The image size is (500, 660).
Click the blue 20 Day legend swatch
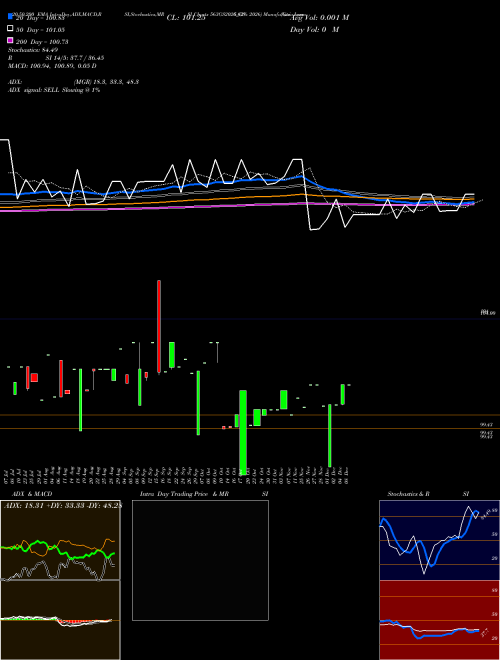coord(10,16)
